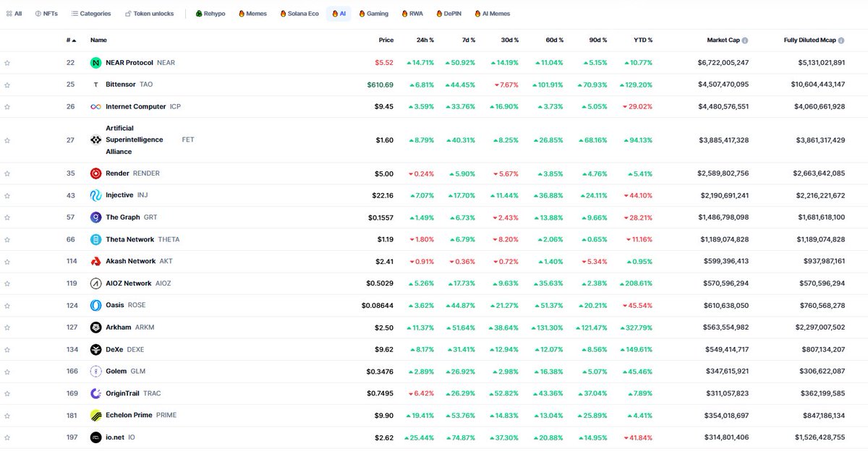The image size is (868, 454).
Task: Click the OriginTrail coin logo
Action: 95,394
